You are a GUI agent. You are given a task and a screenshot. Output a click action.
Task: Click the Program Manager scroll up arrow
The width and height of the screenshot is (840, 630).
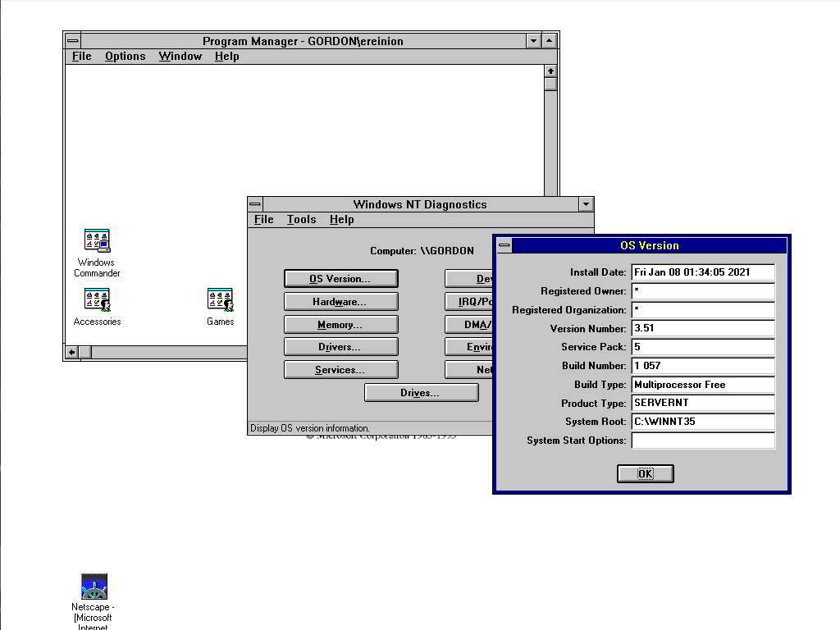pos(550,71)
